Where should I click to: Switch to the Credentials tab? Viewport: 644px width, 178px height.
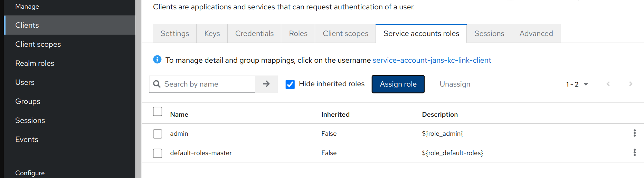(x=254, y=34)
